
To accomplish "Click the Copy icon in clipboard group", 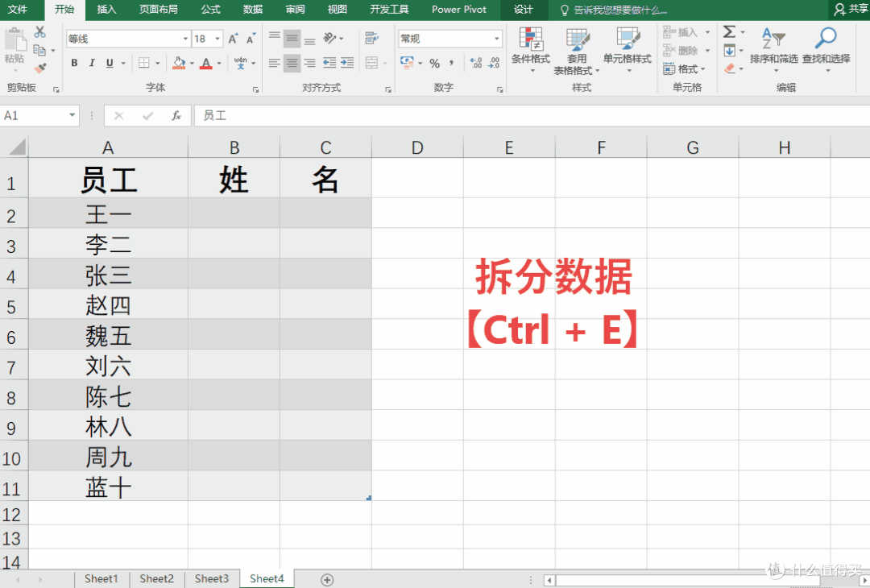I will (x=39, y=51).
